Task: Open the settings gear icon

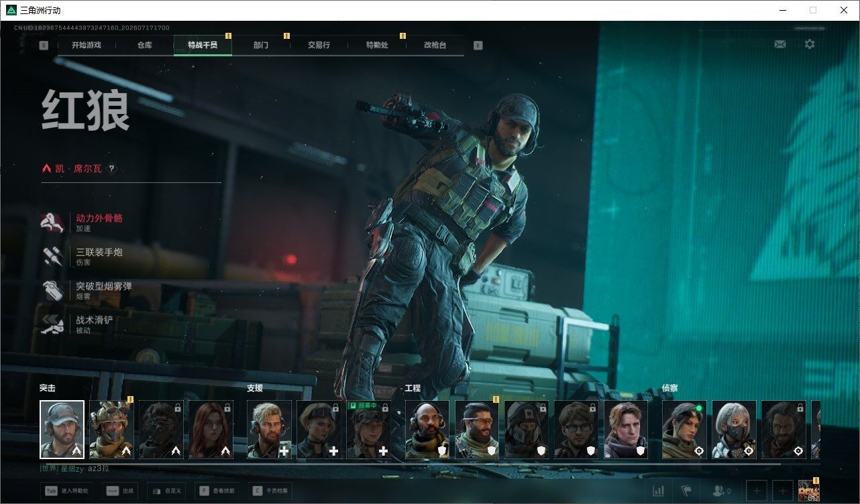Action: [x=810, y=44]
